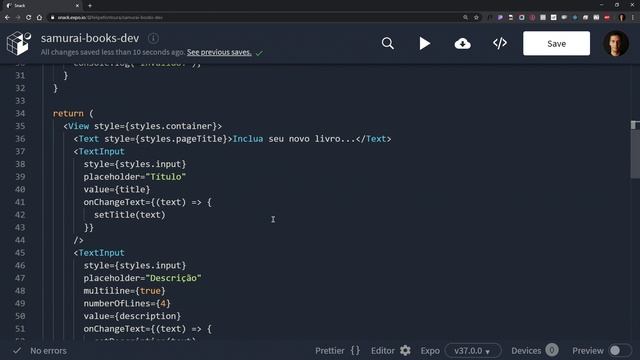The image size is (640, 360).
Task: Click browser back arrow
Action: coord(7,18)
